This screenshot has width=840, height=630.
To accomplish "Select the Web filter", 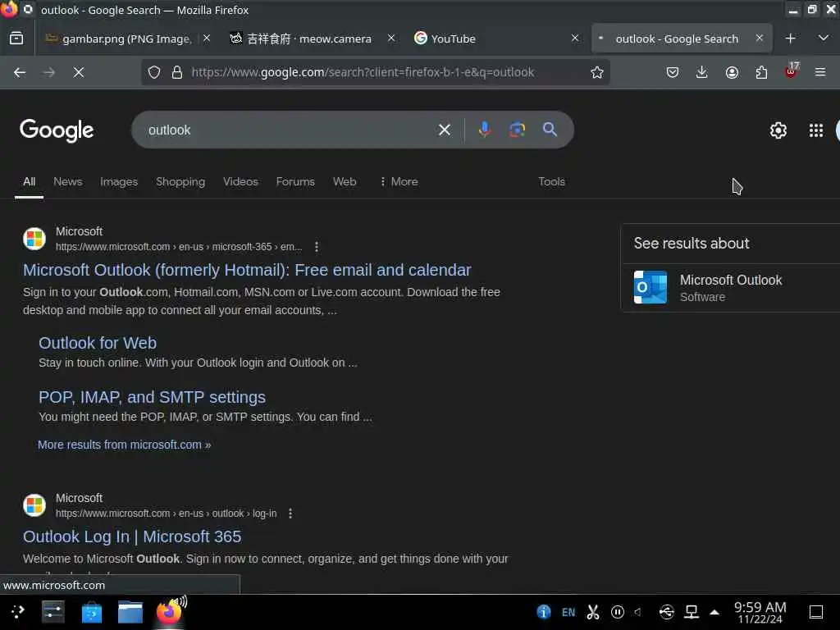I will [x=345, y=181].
